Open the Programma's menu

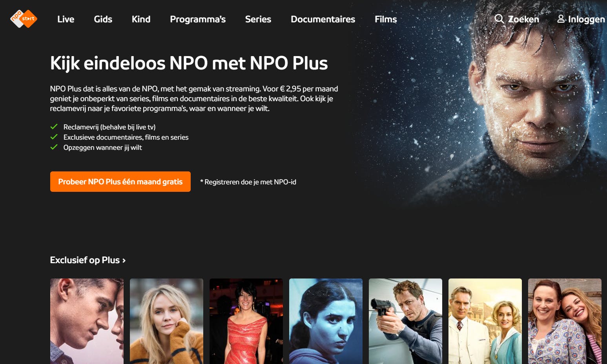point(198,19)
